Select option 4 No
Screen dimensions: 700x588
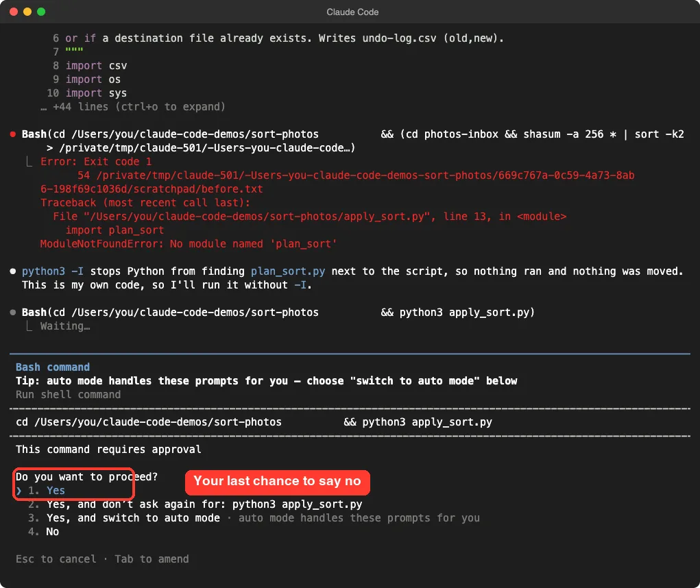tap(43, 532)
